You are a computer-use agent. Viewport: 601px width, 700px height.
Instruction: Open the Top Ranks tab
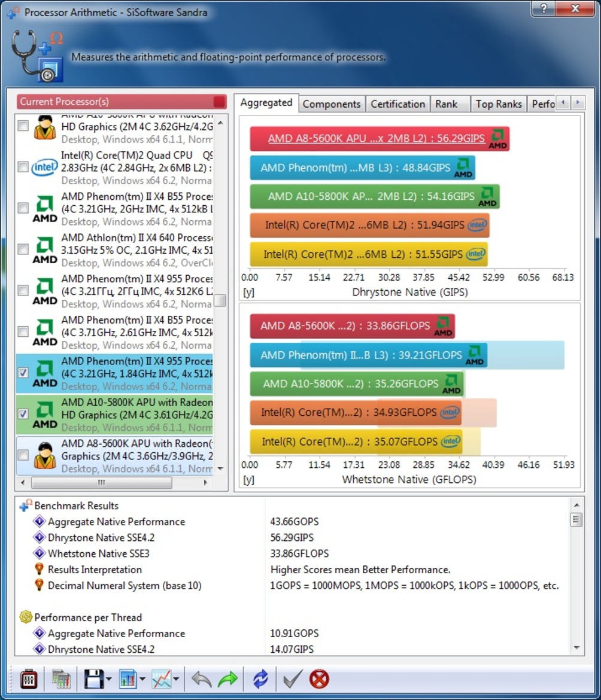pos(498,104)
